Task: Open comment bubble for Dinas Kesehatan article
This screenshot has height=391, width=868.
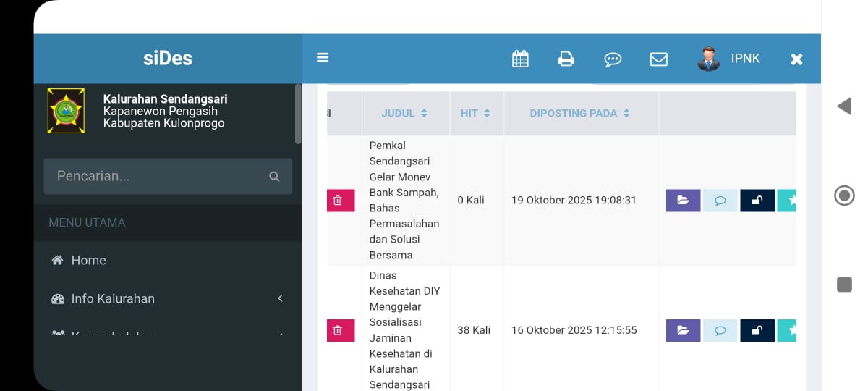Action: (x=720, y=330)
